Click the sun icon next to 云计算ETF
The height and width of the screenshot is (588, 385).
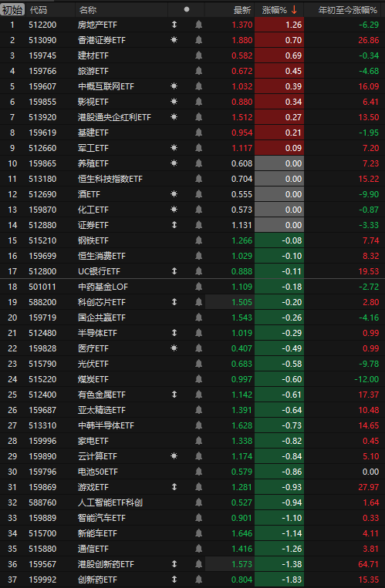(174, 456)
